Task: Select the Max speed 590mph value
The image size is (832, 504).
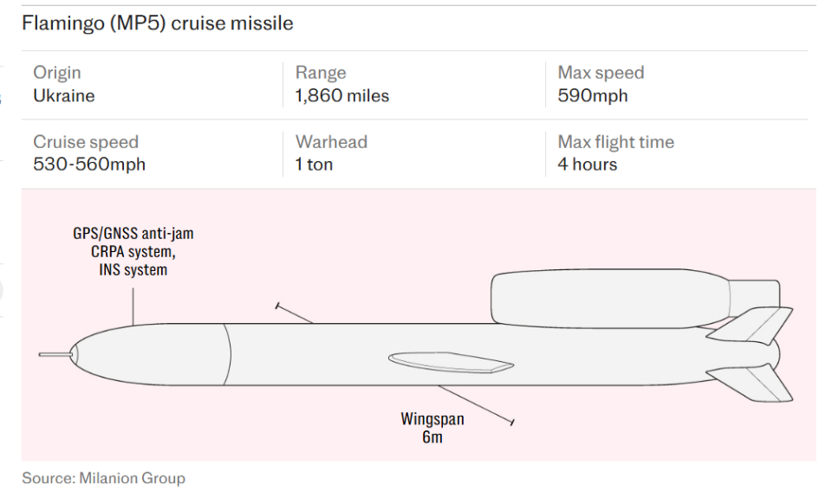Action: coord(592,96)
